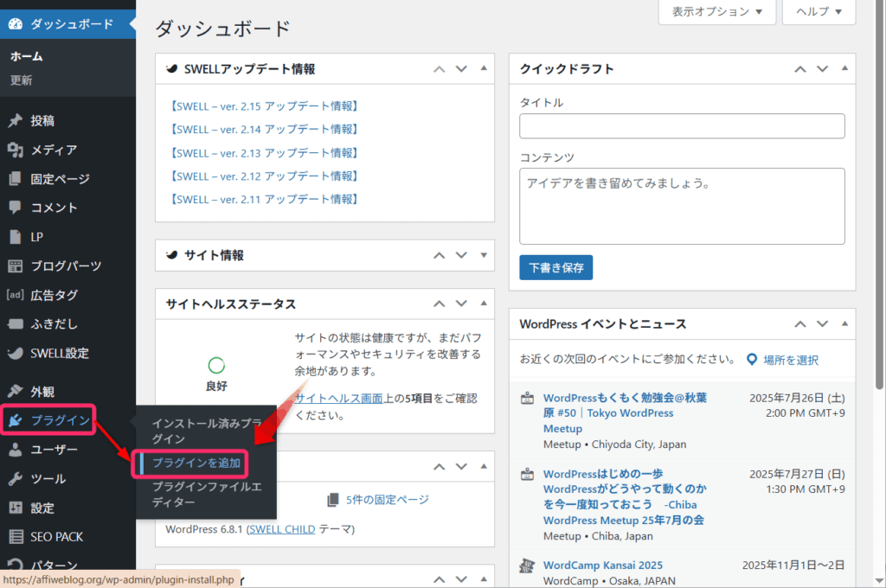Collapse the サイトヘルスステータス panel with its triangle
886x588 pixels.
pyautogui.click(x=484, y=304)
